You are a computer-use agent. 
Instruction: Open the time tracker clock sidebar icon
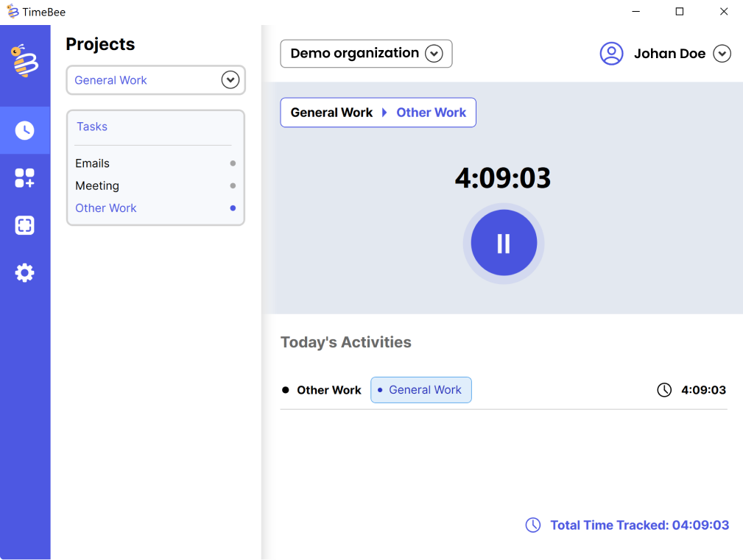(25, 130)
